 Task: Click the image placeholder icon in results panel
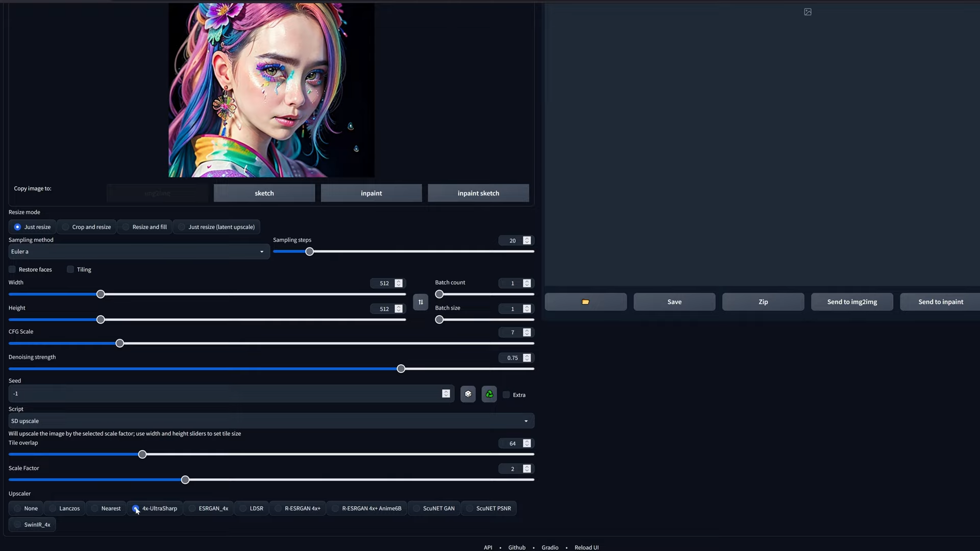click(808, 11)
